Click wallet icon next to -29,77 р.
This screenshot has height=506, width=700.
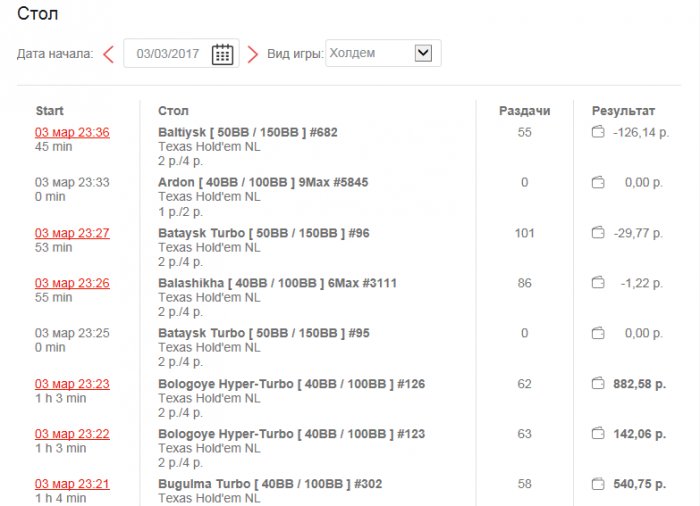tap(598, 233)
